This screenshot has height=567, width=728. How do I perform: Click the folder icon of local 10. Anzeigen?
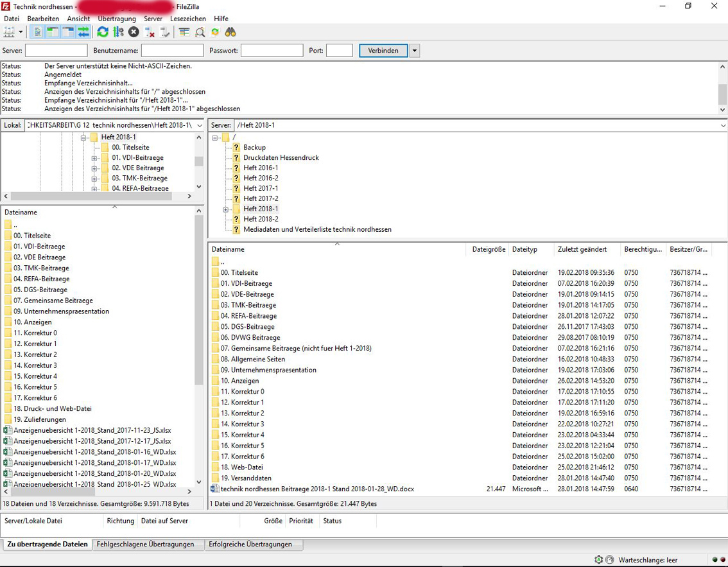coord(8,322)
